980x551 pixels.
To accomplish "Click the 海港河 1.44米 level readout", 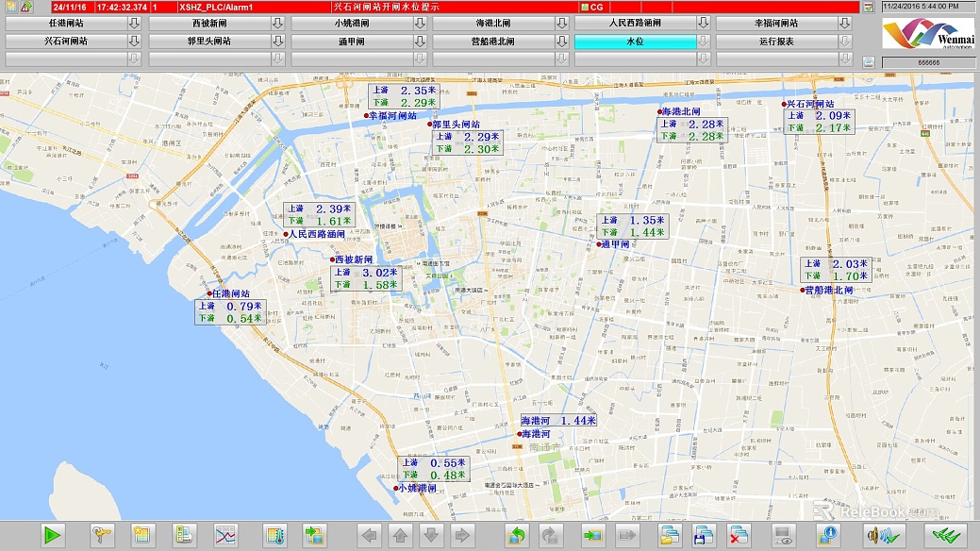I will pyautogui.click(x=558, y=421).
